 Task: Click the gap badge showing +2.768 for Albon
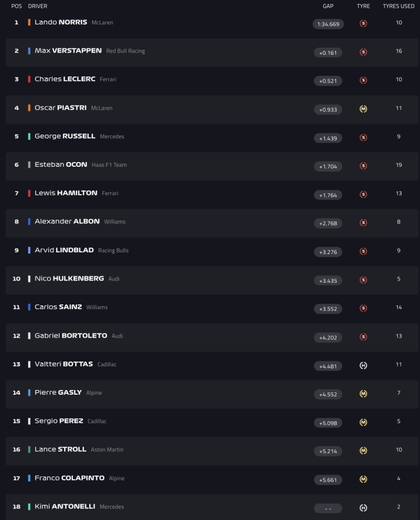coord(328,223)
